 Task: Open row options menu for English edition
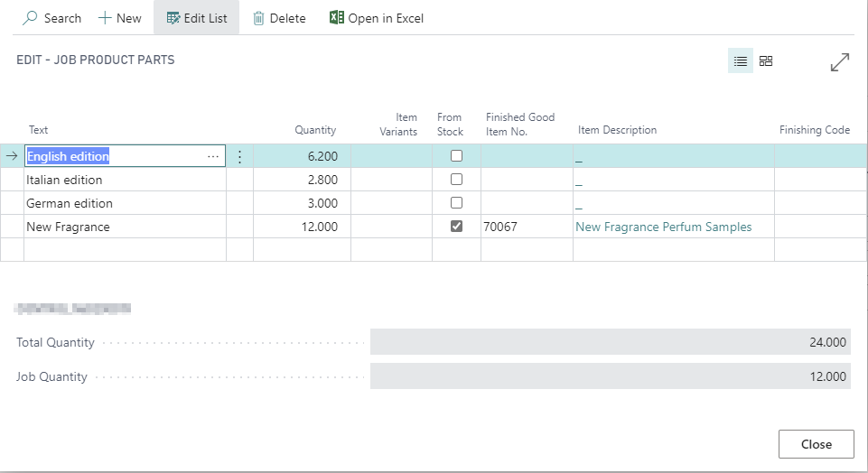pyautogui.click(x=239, y=156)
